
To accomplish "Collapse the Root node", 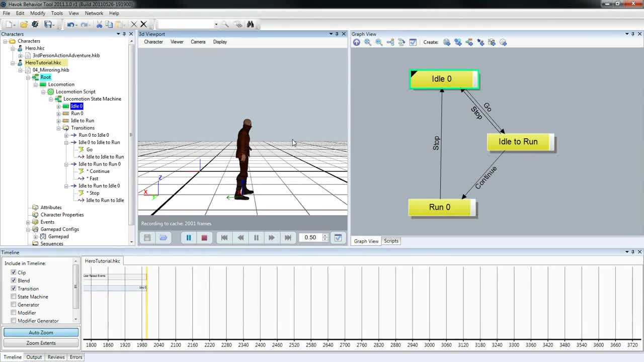I will tap(28, 77).
